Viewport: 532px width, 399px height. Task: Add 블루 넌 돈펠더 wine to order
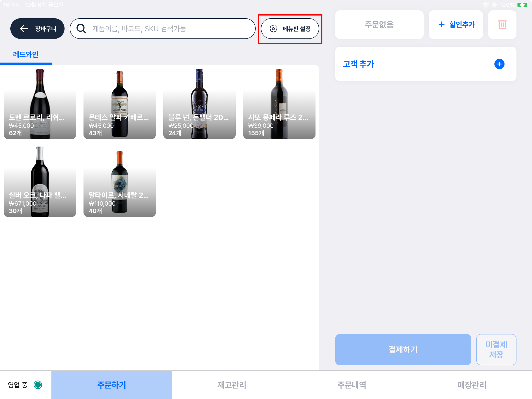(199, 104)
